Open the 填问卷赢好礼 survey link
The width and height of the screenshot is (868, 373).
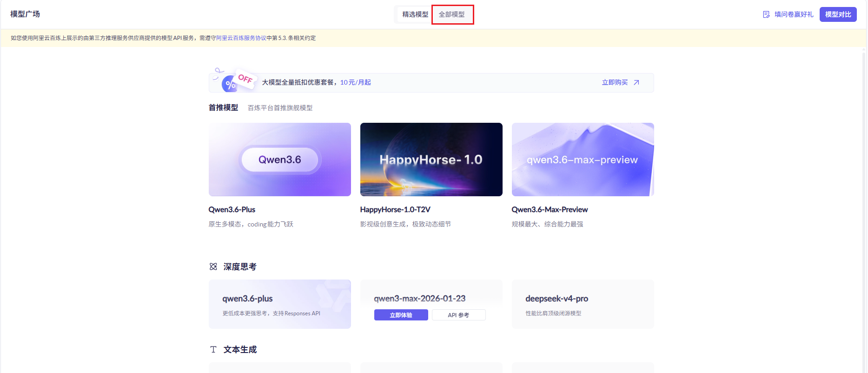point(794,14)
